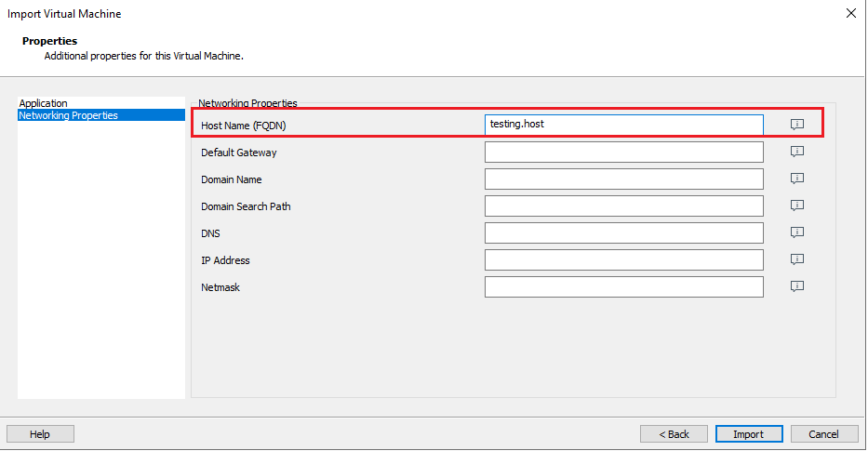Click the DNS input field

[x=624, y=233]
